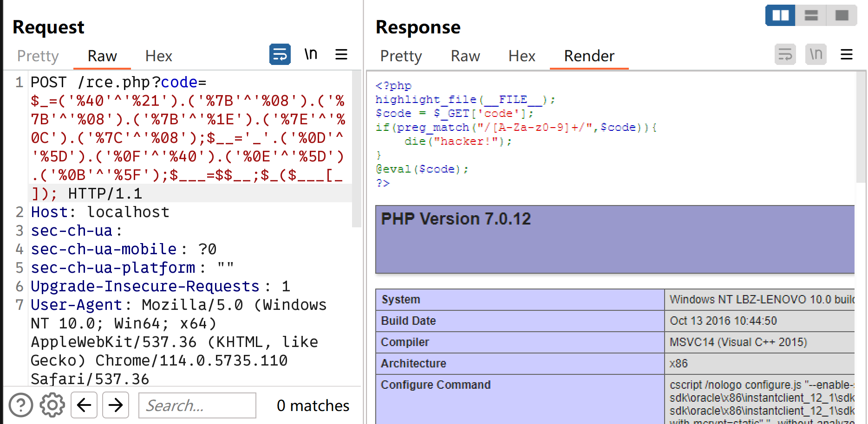
Task: Select top-bottom stacked layout view
Action: [811, 15]
